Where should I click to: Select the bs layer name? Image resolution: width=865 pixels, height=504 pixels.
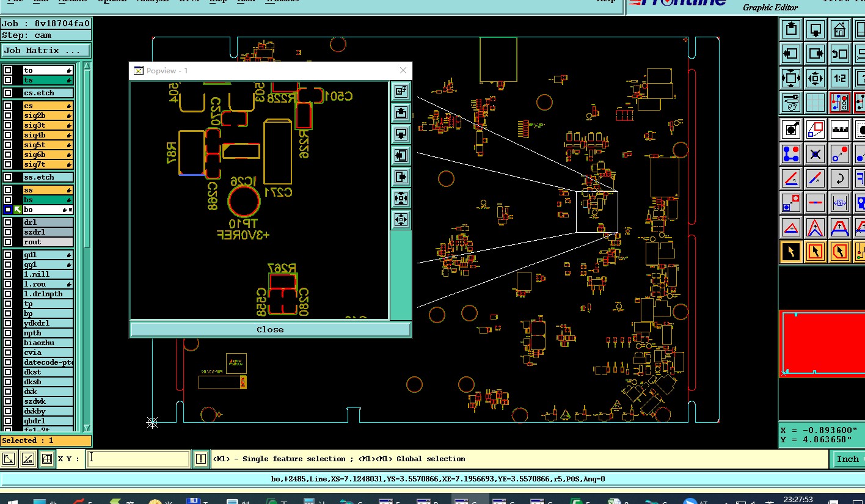(x=48, y=200)
